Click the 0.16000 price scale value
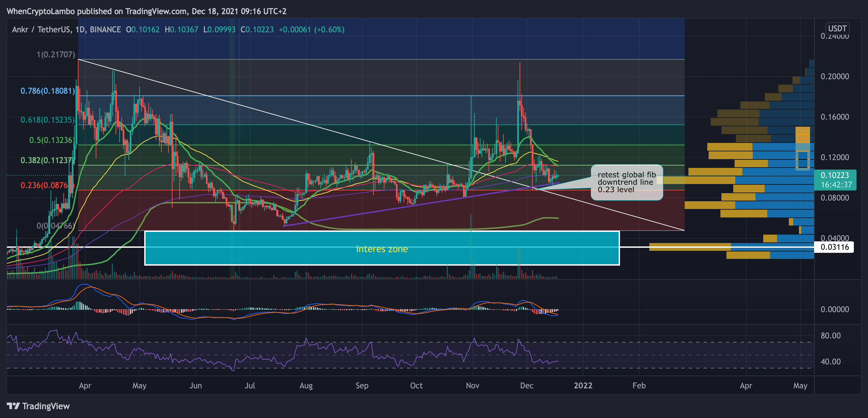The height and width of the screenshot is (418, 868). pos(835,117)
